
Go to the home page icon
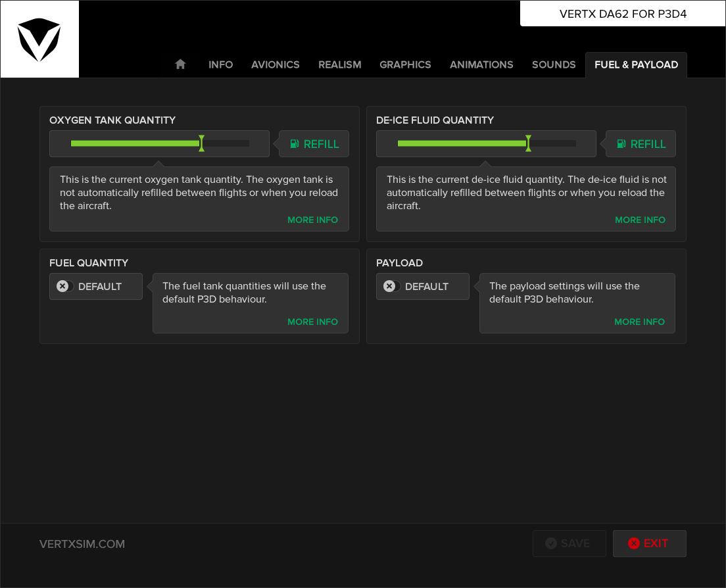click(180, 64)
